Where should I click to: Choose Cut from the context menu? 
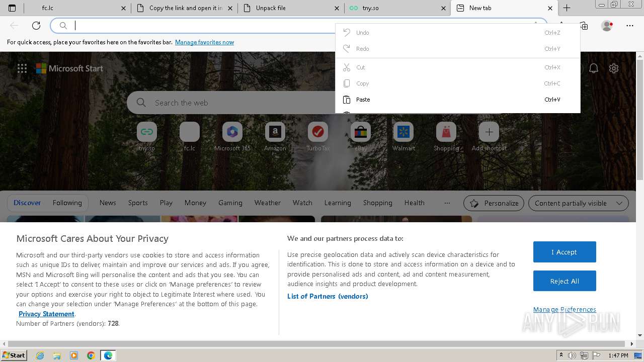(x=458, y=67)
